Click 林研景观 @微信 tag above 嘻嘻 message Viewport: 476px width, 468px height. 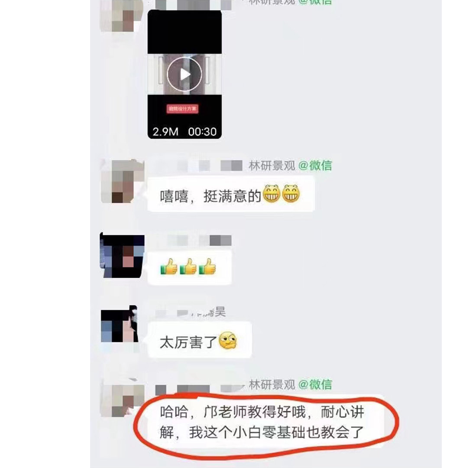point(290,166)
